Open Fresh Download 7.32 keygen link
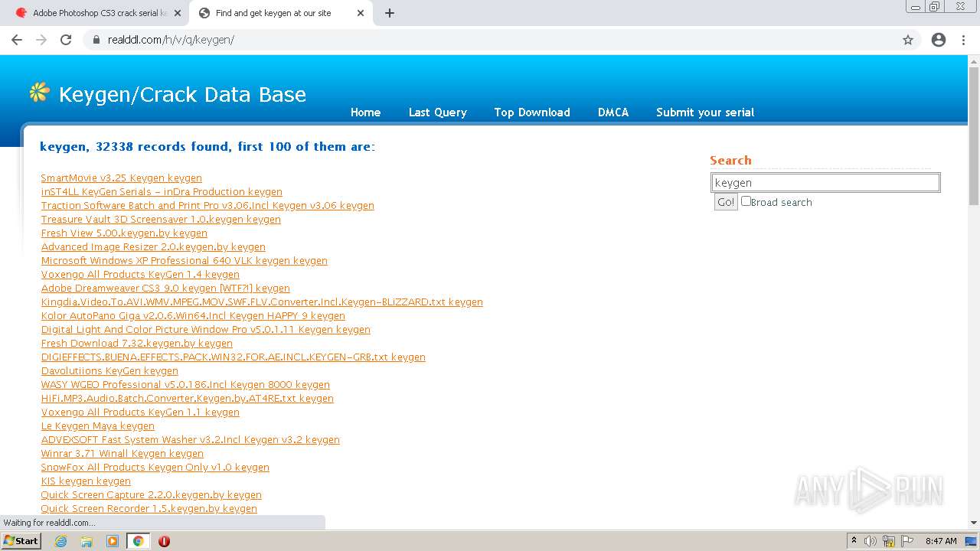Viewport: 980px width, 551px height. 136,344
